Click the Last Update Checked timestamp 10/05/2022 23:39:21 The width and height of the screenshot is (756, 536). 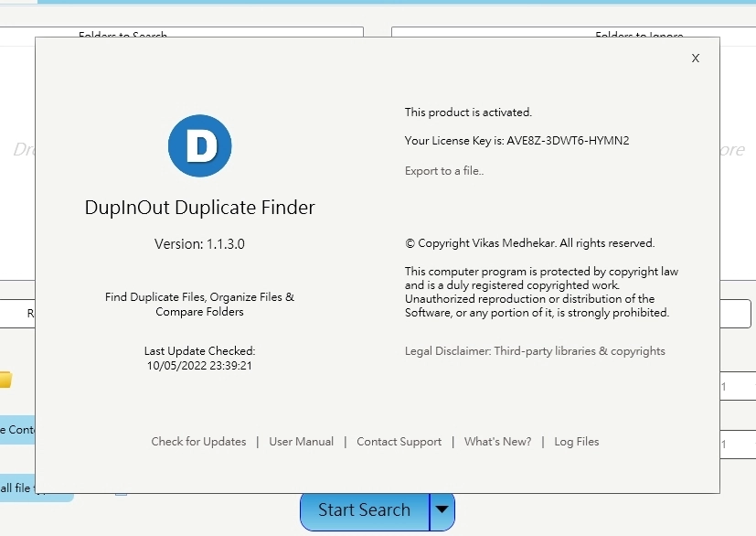(x=199, y=366)
